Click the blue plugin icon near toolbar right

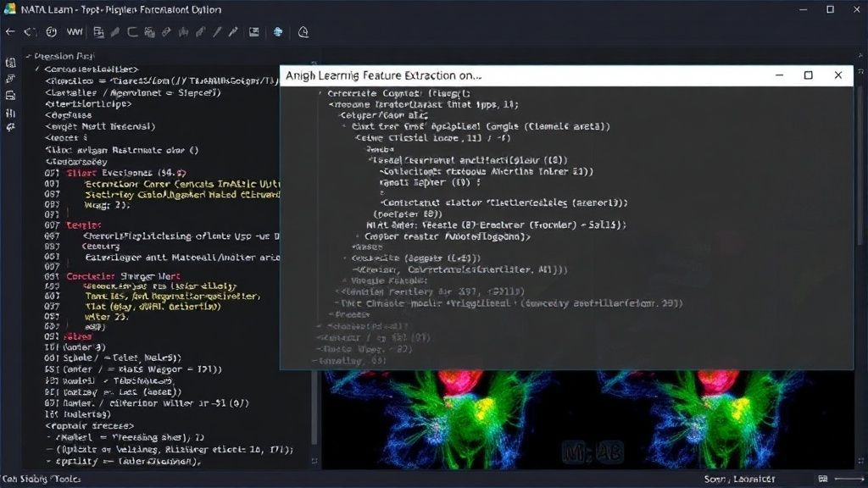(x=278, y=32)
